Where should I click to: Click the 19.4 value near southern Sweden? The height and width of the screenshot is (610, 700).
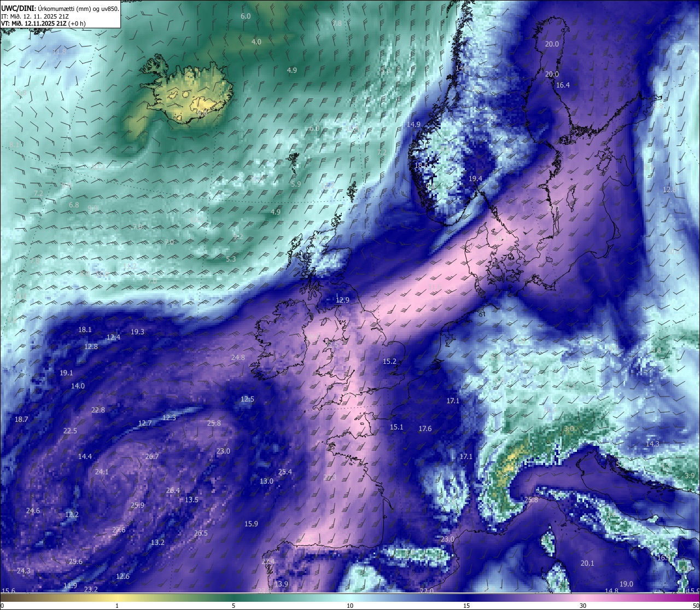475,179
